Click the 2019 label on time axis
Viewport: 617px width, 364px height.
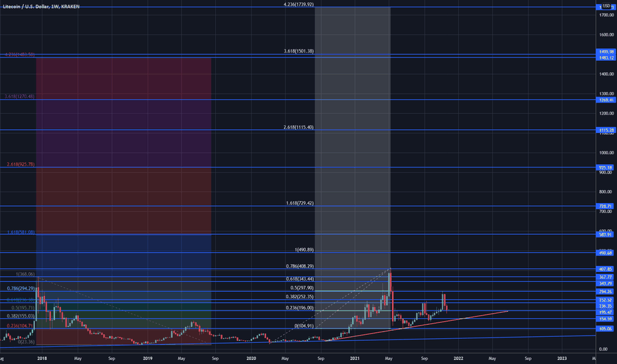[148, 359]
